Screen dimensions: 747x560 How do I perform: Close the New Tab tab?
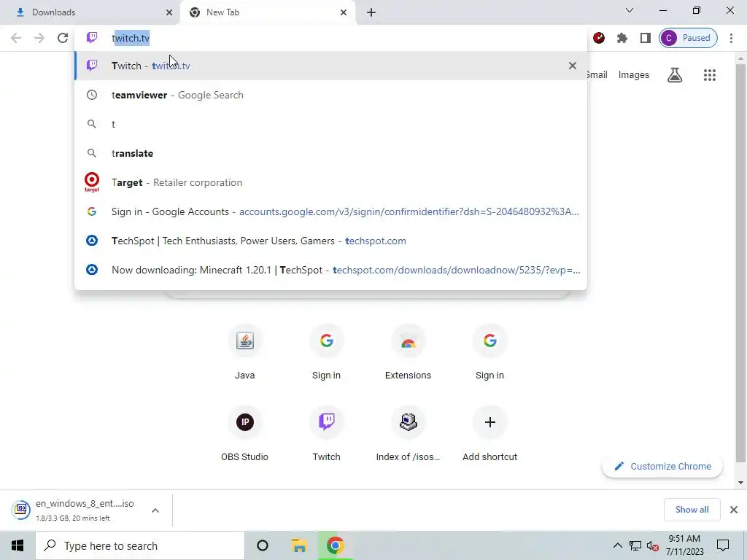click(344, 12)
